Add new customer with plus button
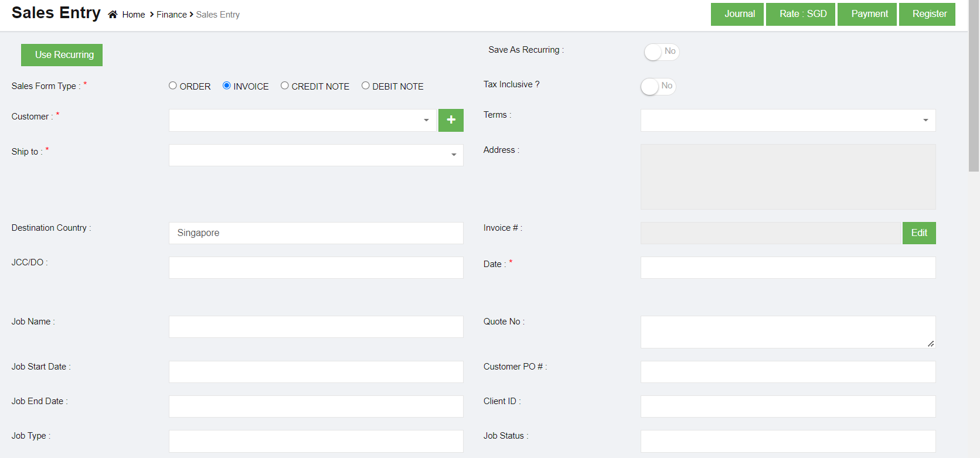The height and width of the screenshot is (458, 980). [451, 120]
